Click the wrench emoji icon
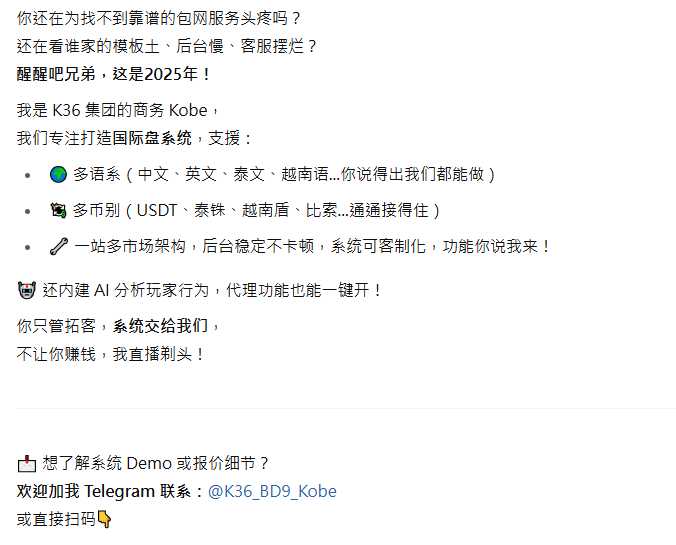The width and height of the screenshot is (676, 545). (x=59, y=247)
